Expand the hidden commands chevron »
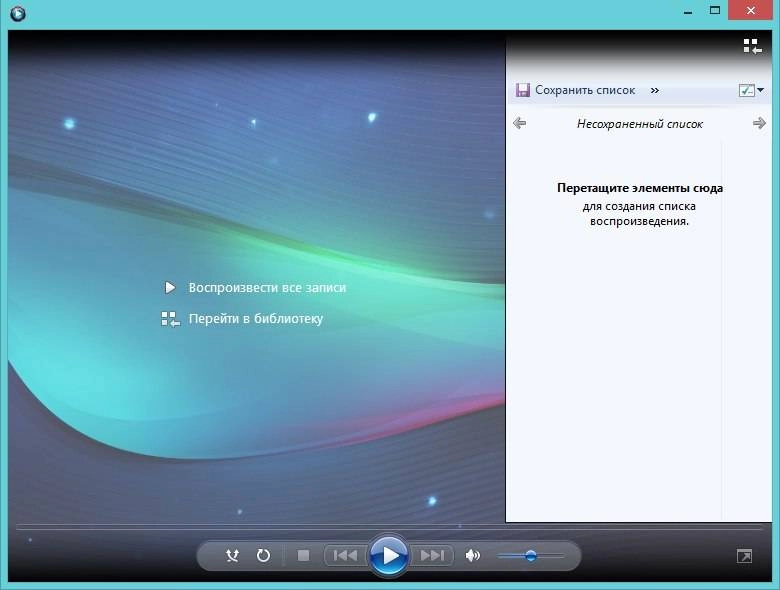Screen dimensions: 780x590 point(655,91)
